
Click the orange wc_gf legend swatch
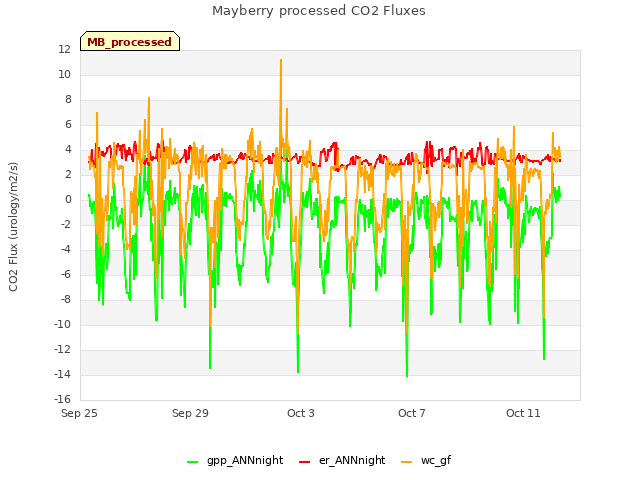coord(407,462)
